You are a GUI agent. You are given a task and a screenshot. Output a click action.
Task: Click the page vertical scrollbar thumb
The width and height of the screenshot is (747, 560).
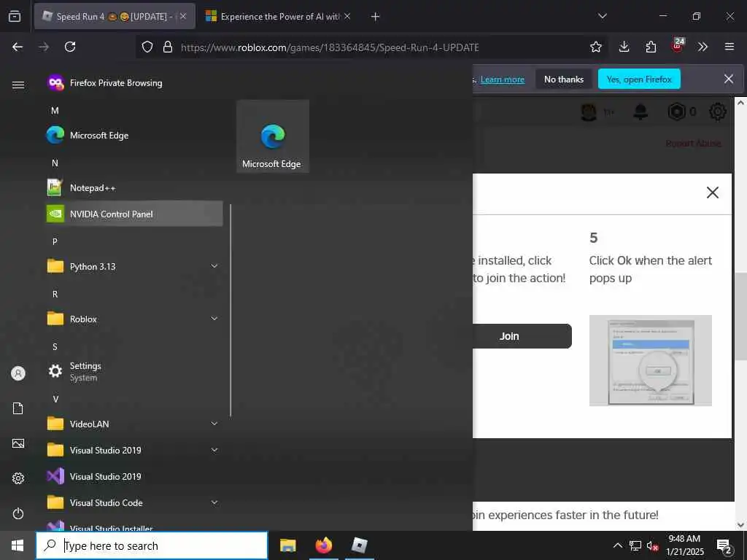(x=741, y=316)
